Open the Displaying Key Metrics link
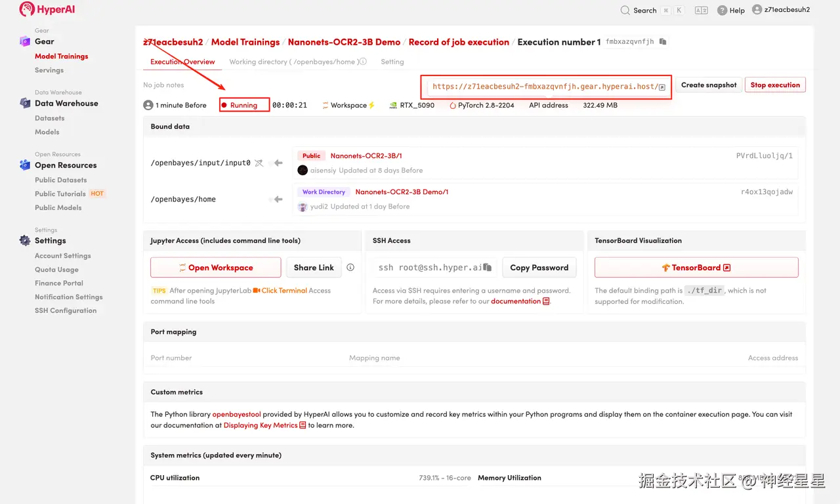This screenshot has width=840, height=504. click(x=264, y=425)
